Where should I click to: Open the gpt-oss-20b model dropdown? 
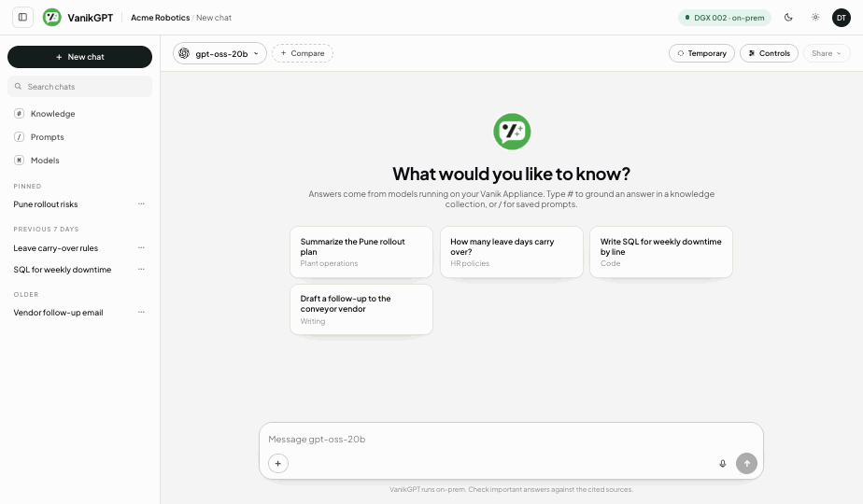click(x=219, y=53)
